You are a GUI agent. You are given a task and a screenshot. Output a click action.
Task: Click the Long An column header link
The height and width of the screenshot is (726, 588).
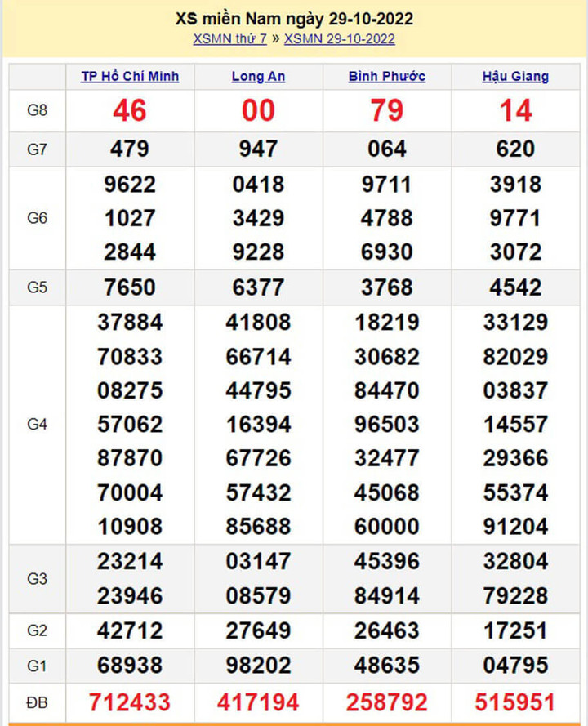(258, 77)
